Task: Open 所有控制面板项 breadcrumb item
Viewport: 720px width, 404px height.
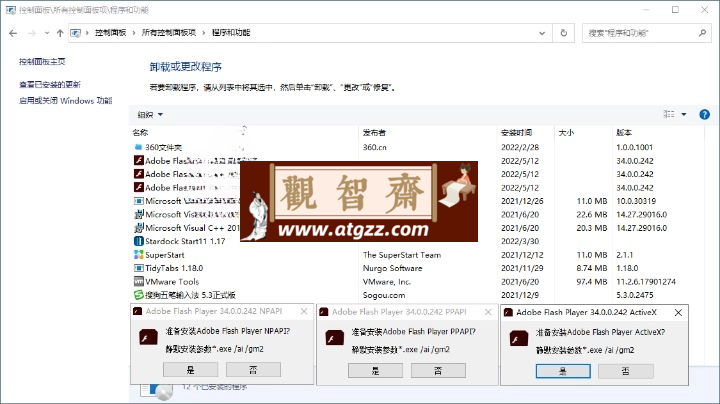Action: (169, 33)
